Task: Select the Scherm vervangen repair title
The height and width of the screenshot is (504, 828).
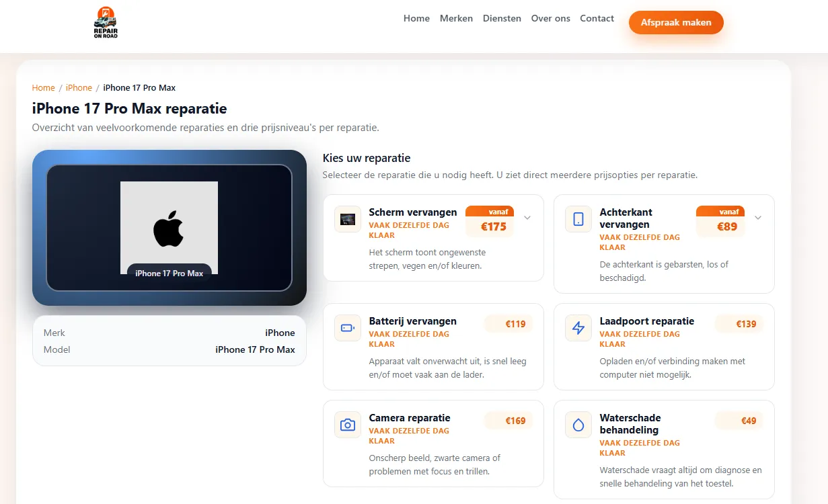Action: (x=413, y=212)
